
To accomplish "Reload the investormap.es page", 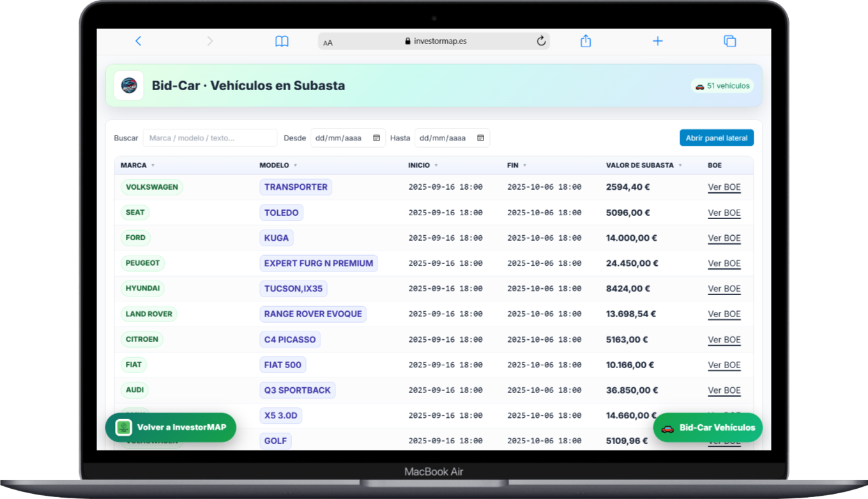I will click(540, 41).
